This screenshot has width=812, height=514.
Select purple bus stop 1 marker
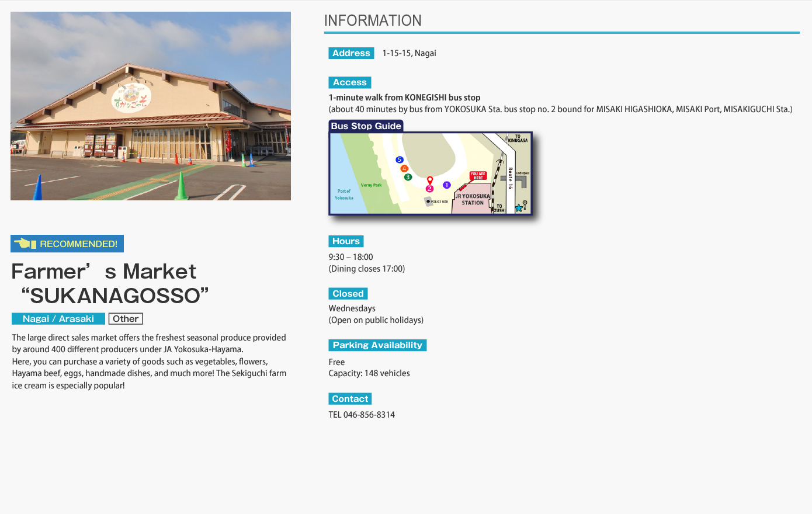click(x=446, y=185)
